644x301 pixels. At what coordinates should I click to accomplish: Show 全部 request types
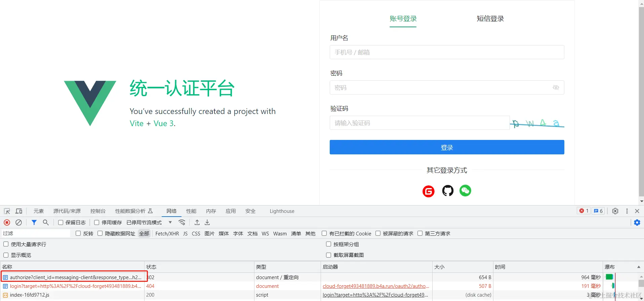tap(144, 234)
